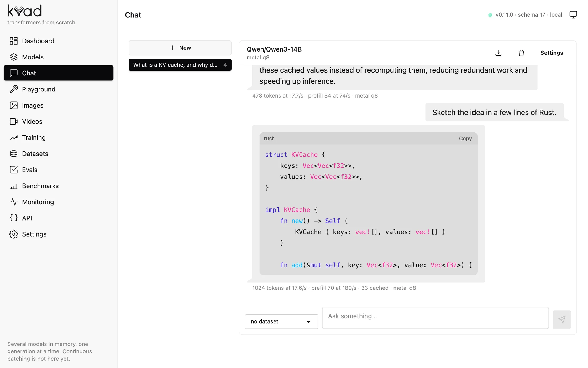This screenshot has height=368, width=588.
Task: Go to Monitoring page
Action: point(59,202)
